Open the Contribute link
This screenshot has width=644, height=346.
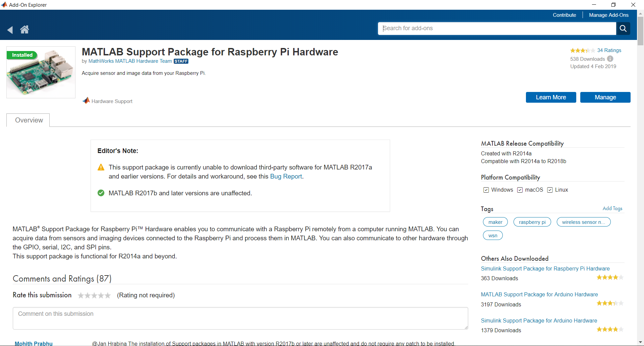[x=564, y=15]
